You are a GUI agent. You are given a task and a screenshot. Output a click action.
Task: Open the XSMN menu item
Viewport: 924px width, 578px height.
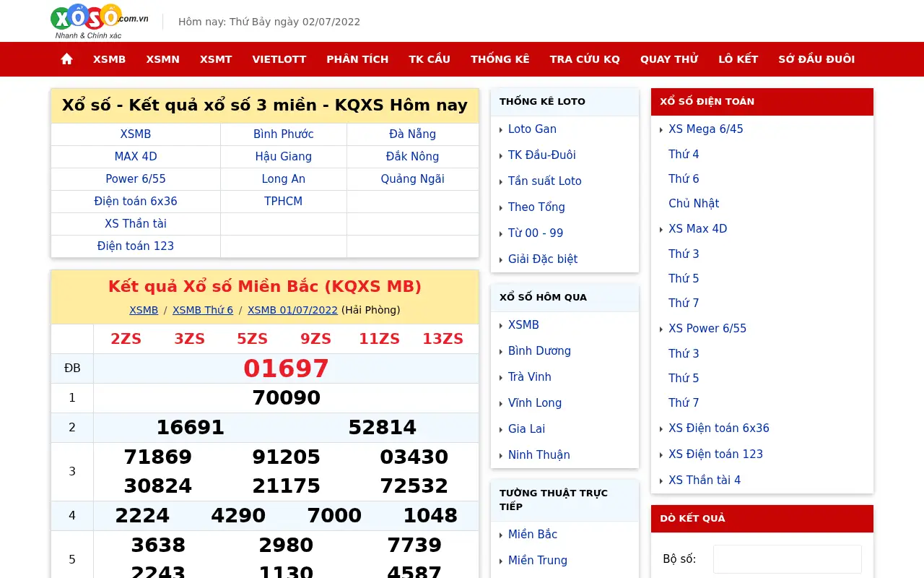click(x=162, y=59)
